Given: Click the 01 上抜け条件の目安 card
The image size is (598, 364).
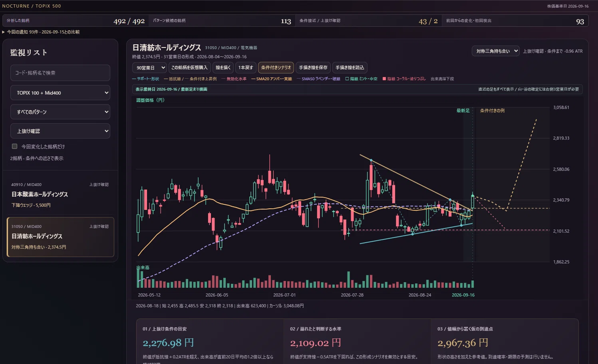Looking at the screenshot, I should [210, 341].
